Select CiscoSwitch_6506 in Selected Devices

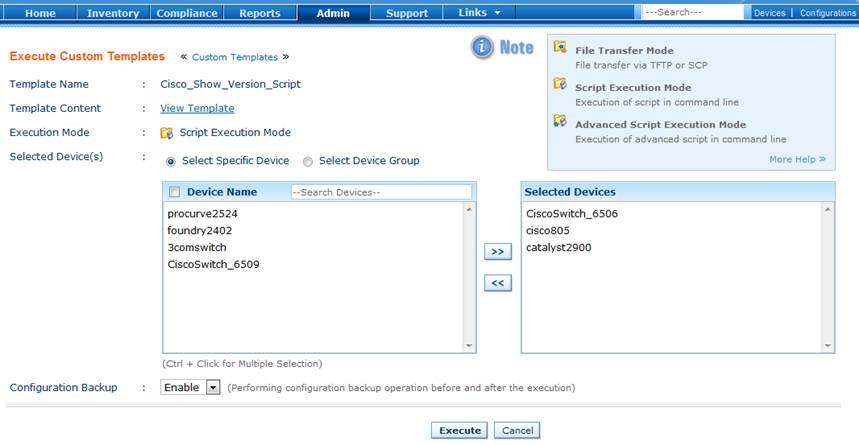click(572, 214)
